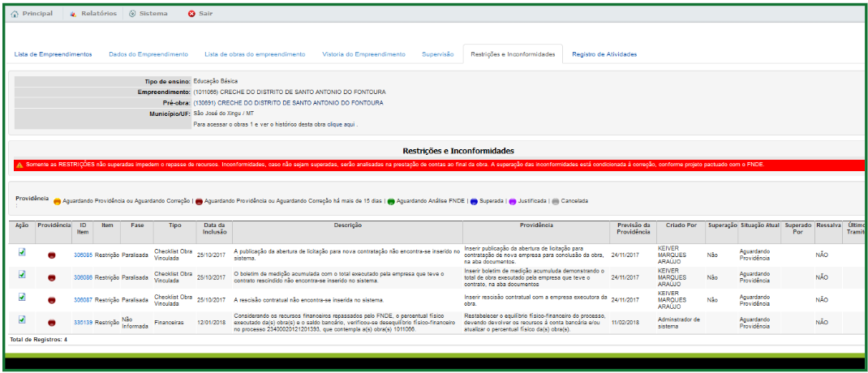
Task: Go to the Registro de Atividades tab
Action: click(x=604, y=54)
